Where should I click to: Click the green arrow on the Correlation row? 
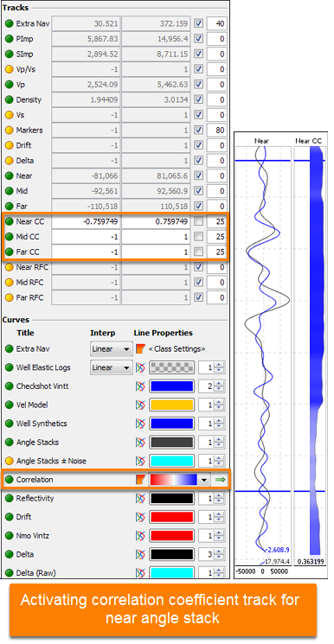[x=221, y=480]
